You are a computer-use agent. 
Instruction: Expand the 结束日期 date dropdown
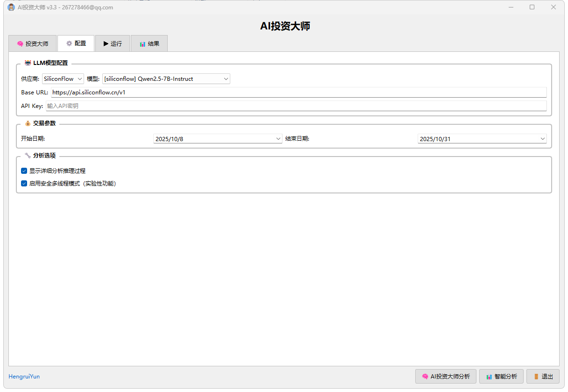[542, 138]
